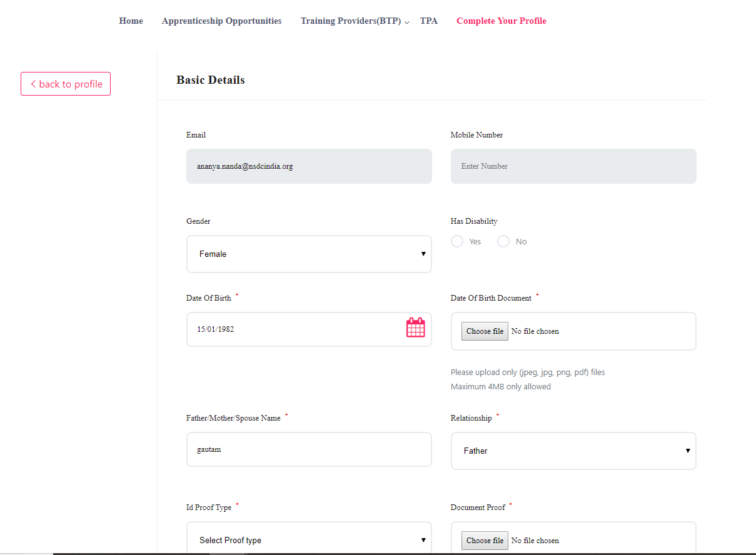This screenshot has height=555, width=756.
Task: Navigate to the TPA page
Action: coord(428,21)
